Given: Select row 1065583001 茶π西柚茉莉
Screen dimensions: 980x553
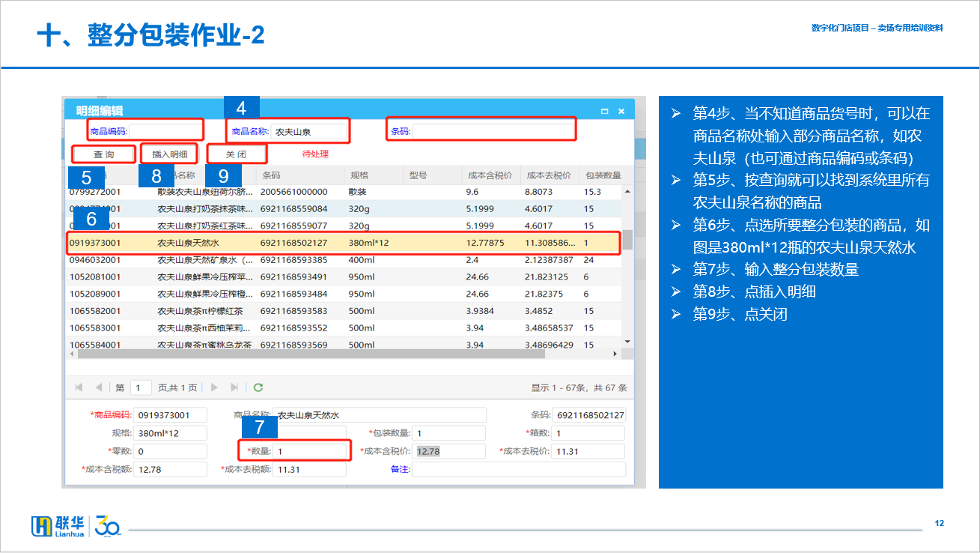Looking at the screenshot, I should click(x=344, y=328).
